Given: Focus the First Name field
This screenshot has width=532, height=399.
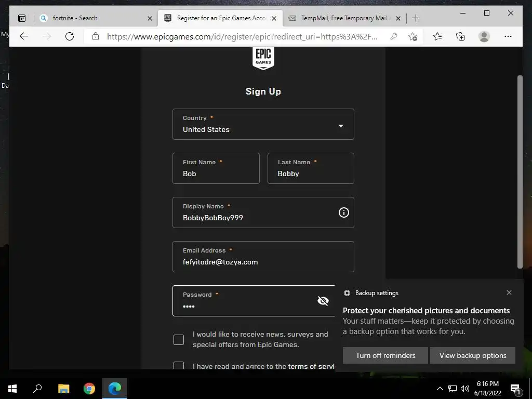Looking at the screenshot, I should tap(216, 168).
